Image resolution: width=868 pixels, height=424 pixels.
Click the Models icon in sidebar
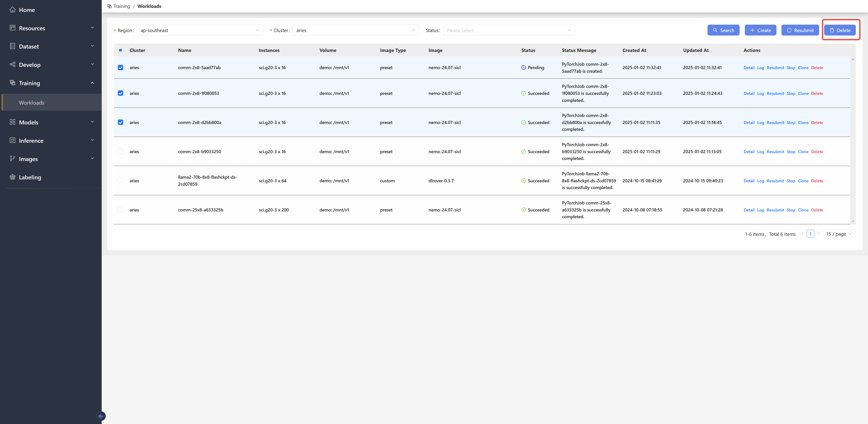[x=12, y=122]
